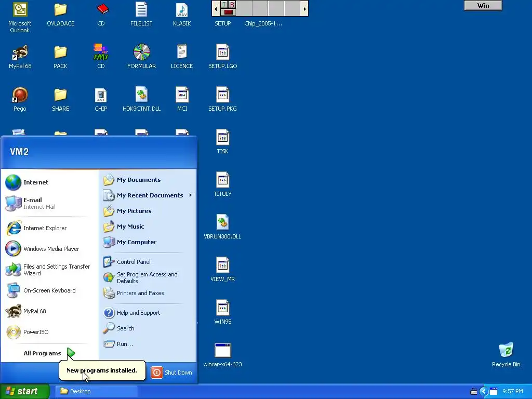
Task: Expand hidden tray icons with chevron
Action: pyautogui.click(x=484, y=392)
